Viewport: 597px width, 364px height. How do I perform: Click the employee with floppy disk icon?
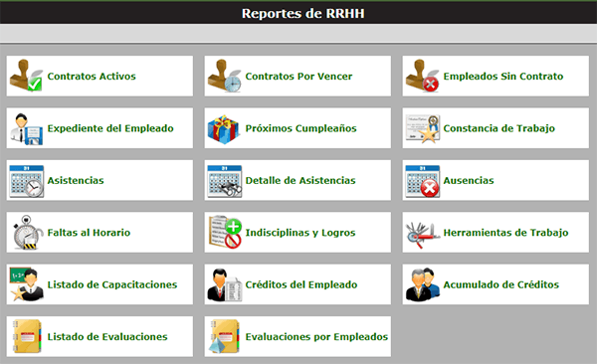pyautogui.click(x=26, y=128)
